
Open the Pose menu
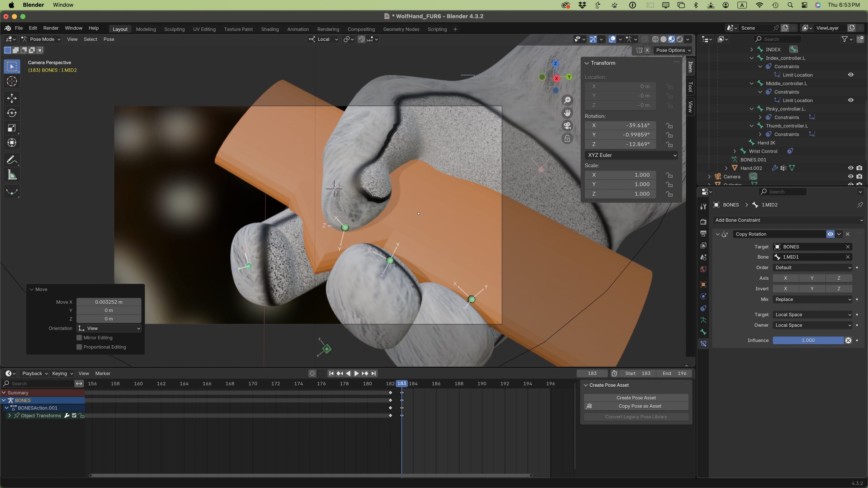pyautogui.click(x=108, y=39)
